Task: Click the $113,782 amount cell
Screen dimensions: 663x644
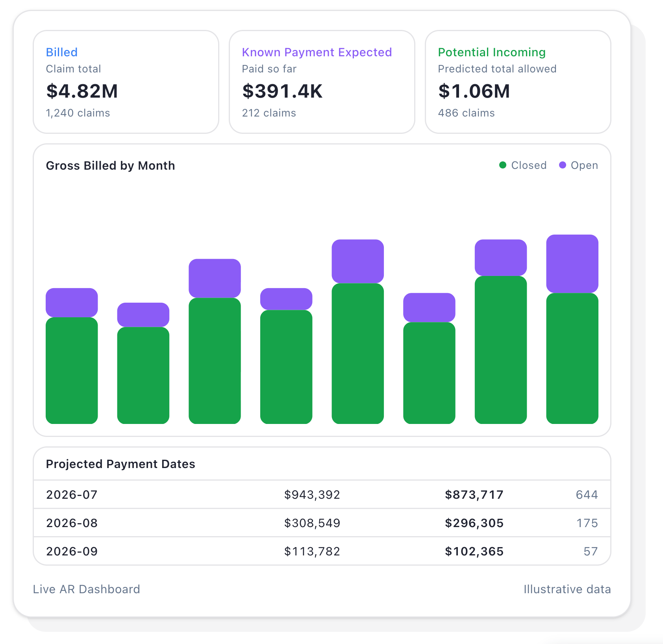Action: tap(312, 551)
